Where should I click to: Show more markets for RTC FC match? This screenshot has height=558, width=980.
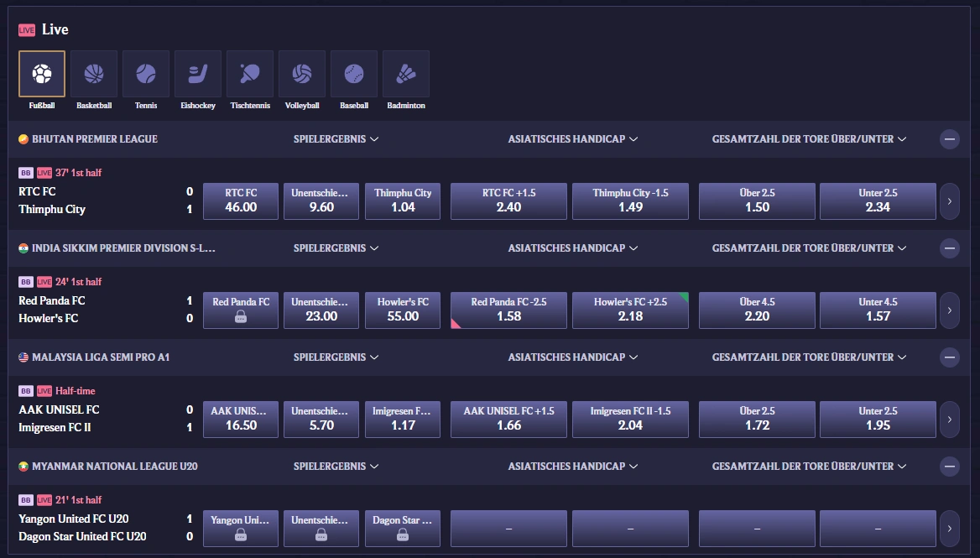950,201
